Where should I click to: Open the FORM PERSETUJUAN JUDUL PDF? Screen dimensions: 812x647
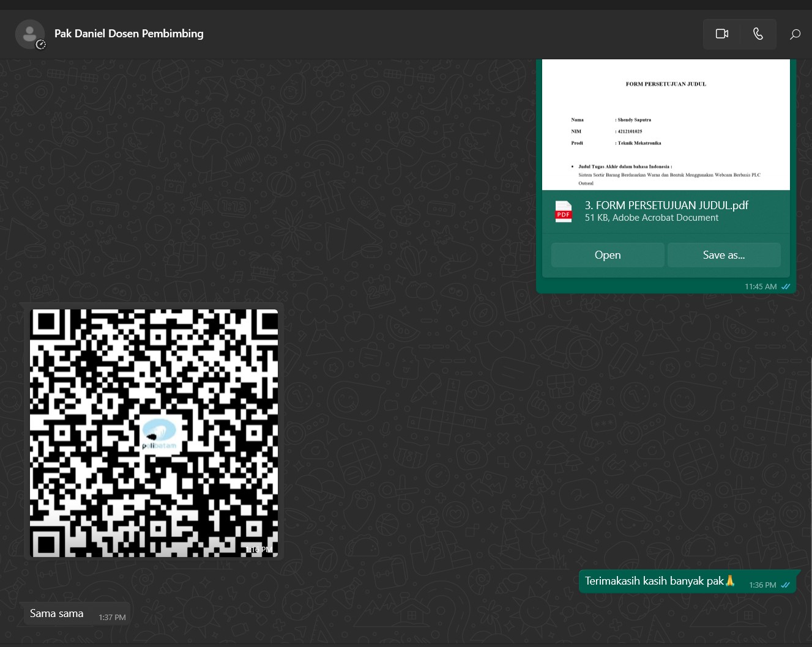click(607, 255)
